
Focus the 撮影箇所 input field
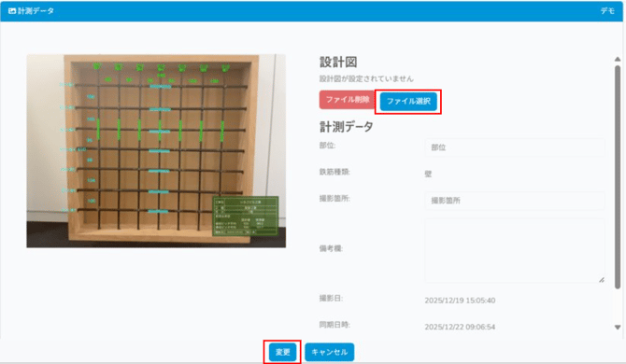[515, 201]
